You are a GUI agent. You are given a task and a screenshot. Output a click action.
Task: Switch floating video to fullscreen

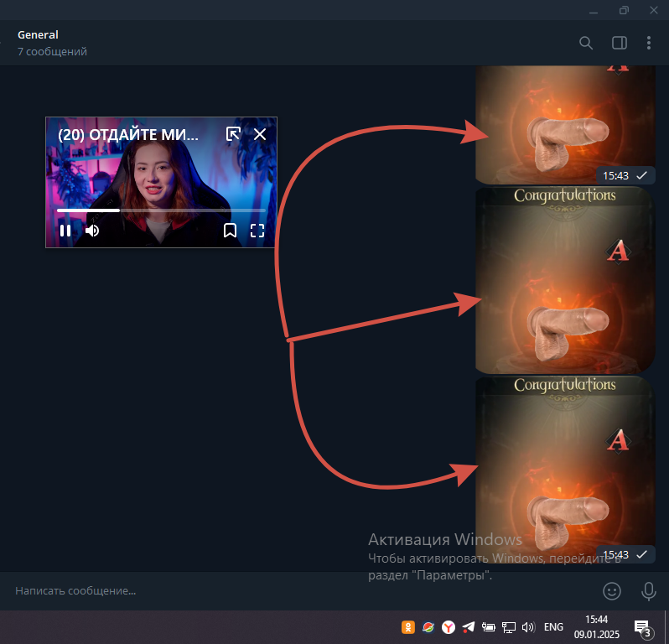(257, 231)
